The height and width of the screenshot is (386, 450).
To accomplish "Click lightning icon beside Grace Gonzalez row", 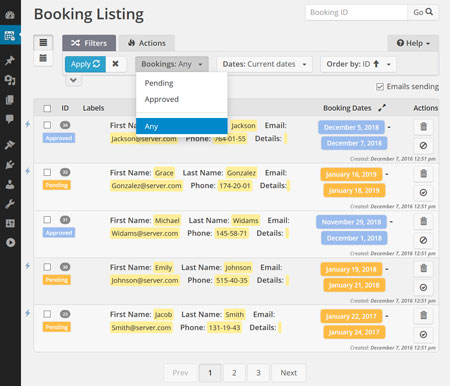I will pos(28,171).
